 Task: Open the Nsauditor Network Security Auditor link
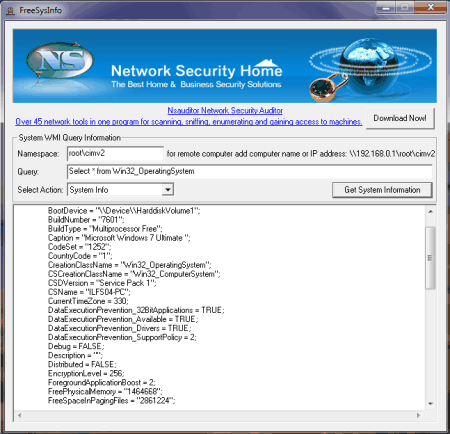[x=225, y=110]
